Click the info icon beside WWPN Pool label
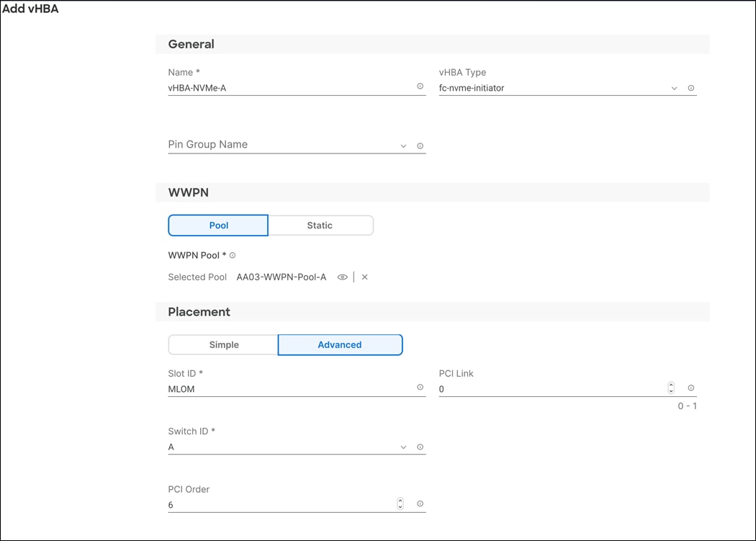 232,254
